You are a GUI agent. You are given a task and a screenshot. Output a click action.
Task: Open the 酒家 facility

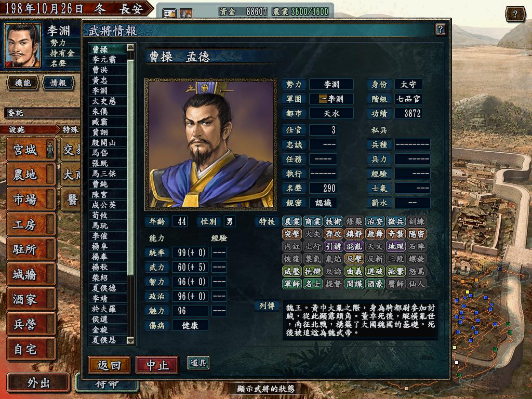pyautogui.click(x=31, y=299)
